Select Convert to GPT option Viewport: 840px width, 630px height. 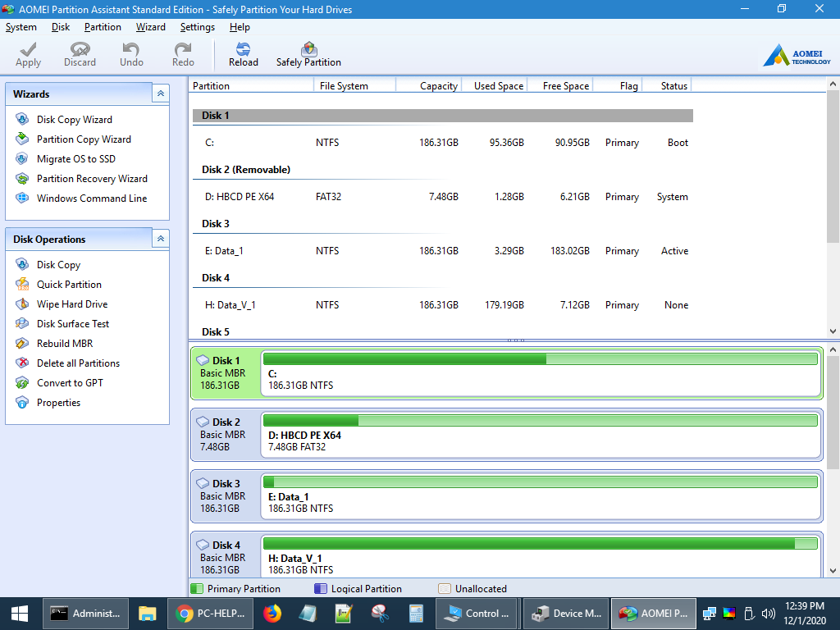point(70,383)
